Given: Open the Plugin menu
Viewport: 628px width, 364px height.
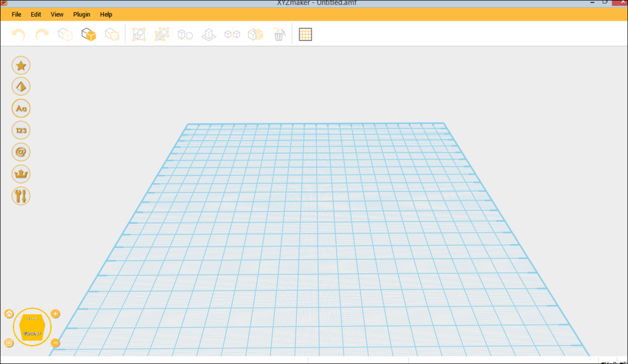Looking at the screenshot, I should (82, 14).
